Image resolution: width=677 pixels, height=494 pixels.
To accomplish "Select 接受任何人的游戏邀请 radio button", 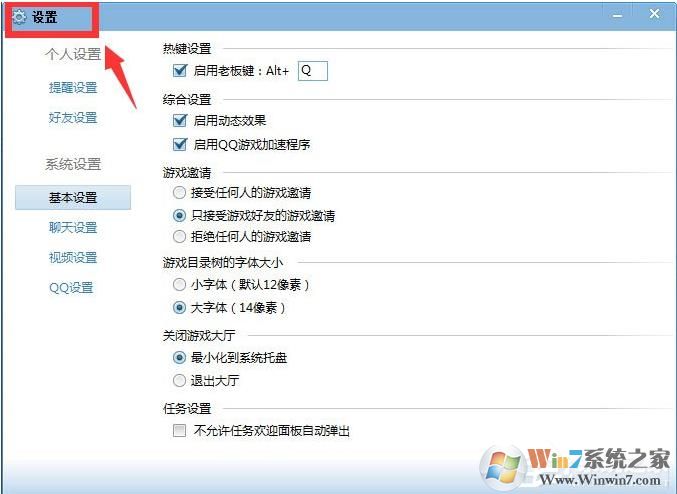I will (179, 193).
